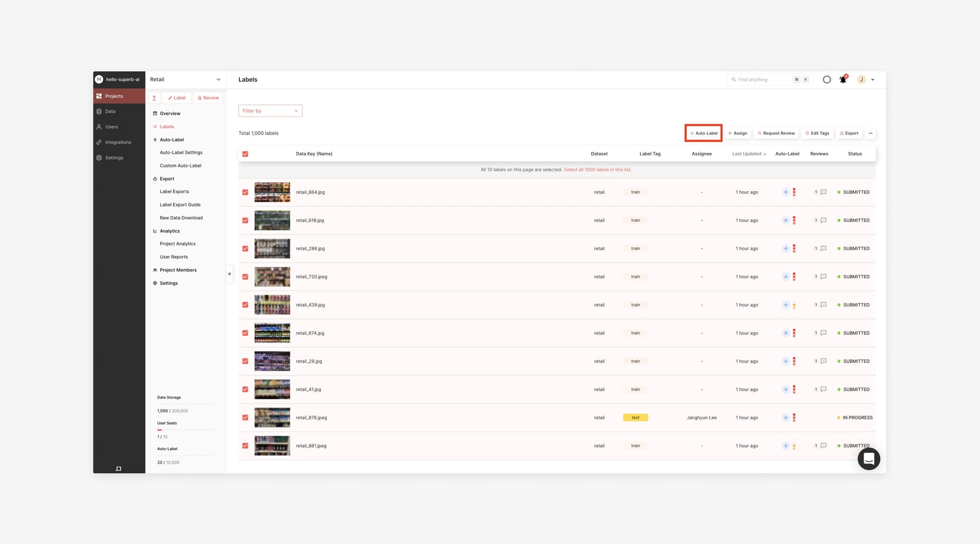Viewport: 980px width, 544px height.
Task: Click the loading spinner icon in header
Action: coord(827,79)
